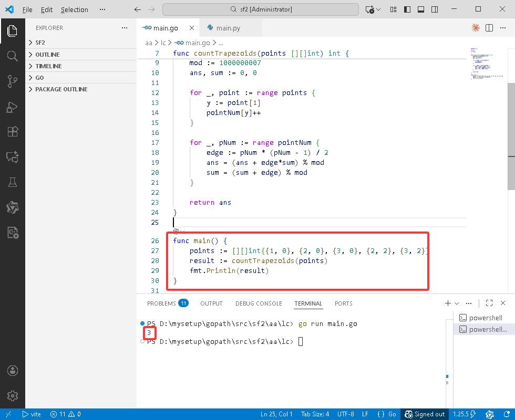Open the Testing flask view

pyautogui.click(x=13, y=182)
